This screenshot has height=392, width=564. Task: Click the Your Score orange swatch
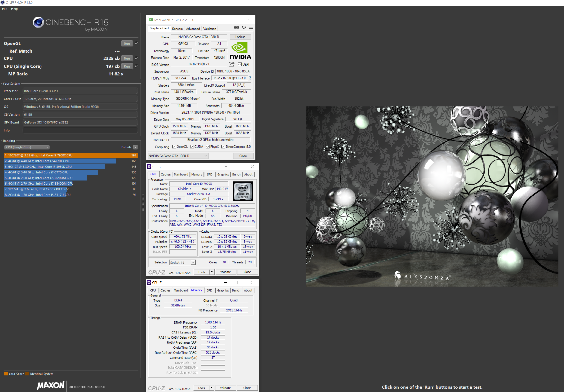6,374
